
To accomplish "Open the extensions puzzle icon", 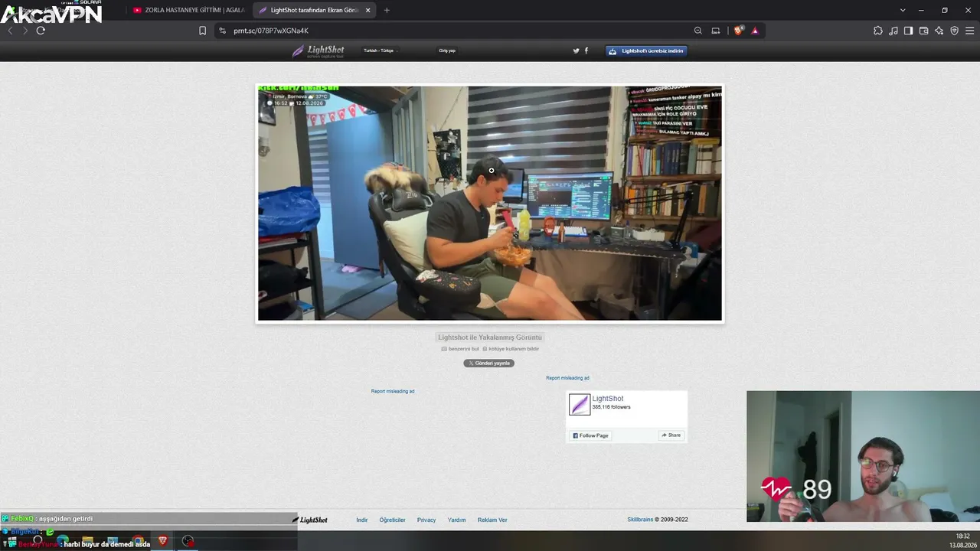I will [878, 31].
